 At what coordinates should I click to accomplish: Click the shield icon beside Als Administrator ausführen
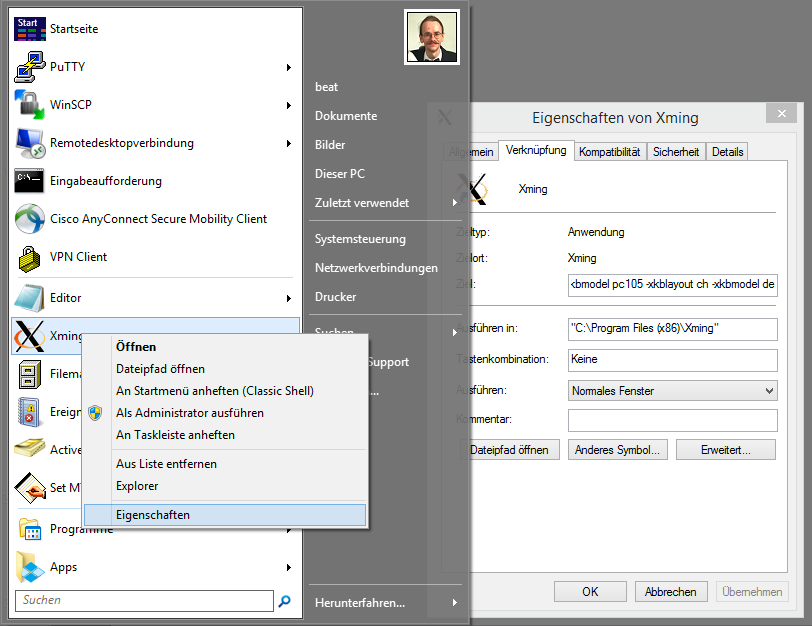click(x=95, y=413)
